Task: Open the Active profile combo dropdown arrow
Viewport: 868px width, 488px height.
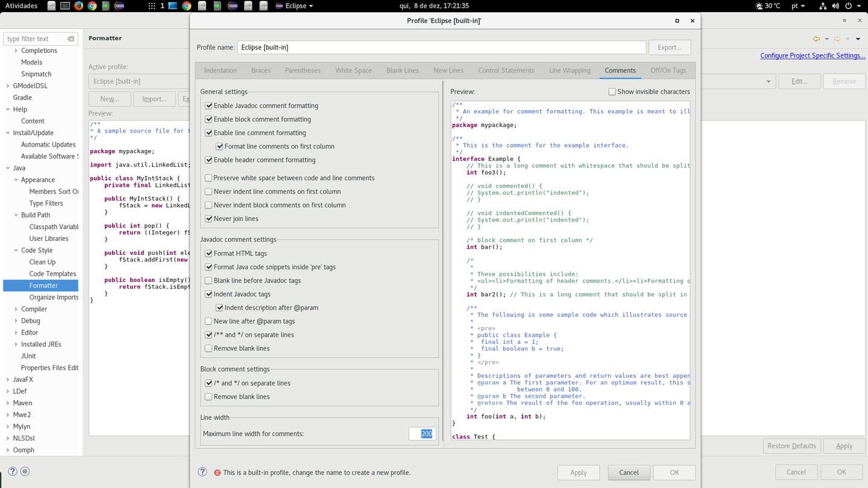Action: point(768,81)
